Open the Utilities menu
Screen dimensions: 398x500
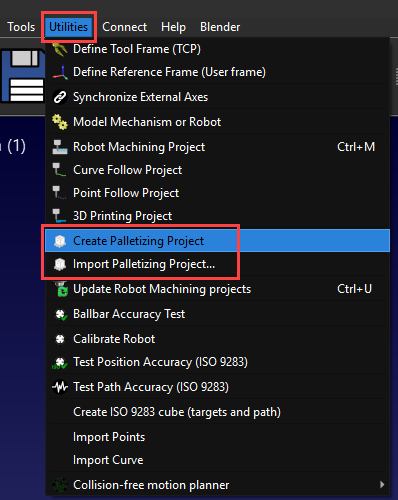(x=69, y=27)
